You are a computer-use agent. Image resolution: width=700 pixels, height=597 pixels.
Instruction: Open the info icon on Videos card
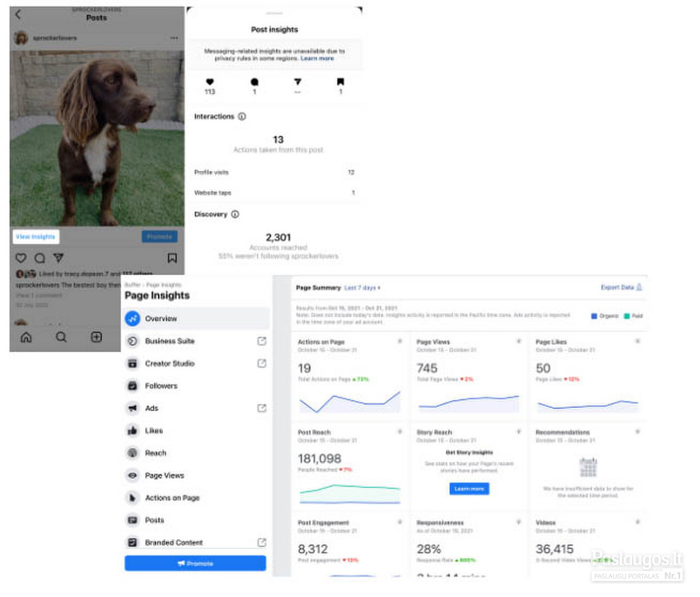coord(638,521)
